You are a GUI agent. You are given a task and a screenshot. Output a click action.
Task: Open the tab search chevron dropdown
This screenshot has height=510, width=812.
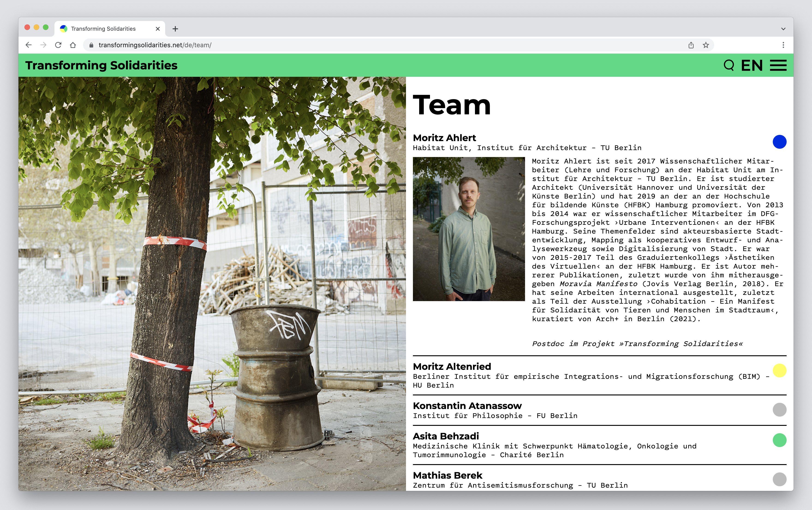click(783, 29)
